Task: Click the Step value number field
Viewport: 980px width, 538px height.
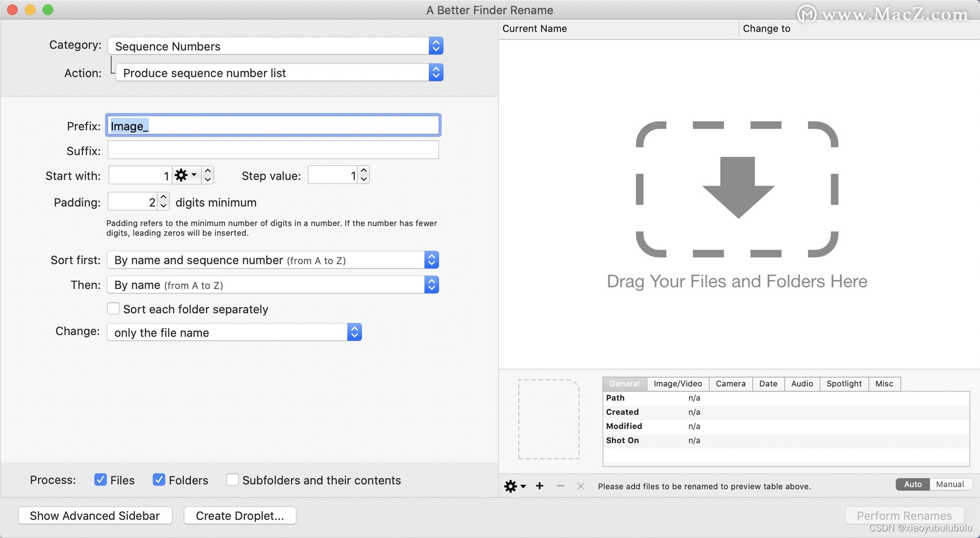Action: 333,175
